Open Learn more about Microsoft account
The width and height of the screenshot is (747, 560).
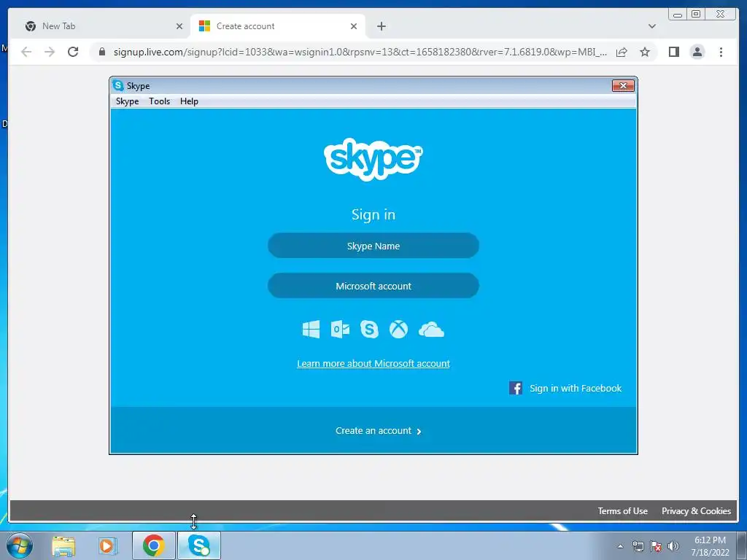click(373, 363)
